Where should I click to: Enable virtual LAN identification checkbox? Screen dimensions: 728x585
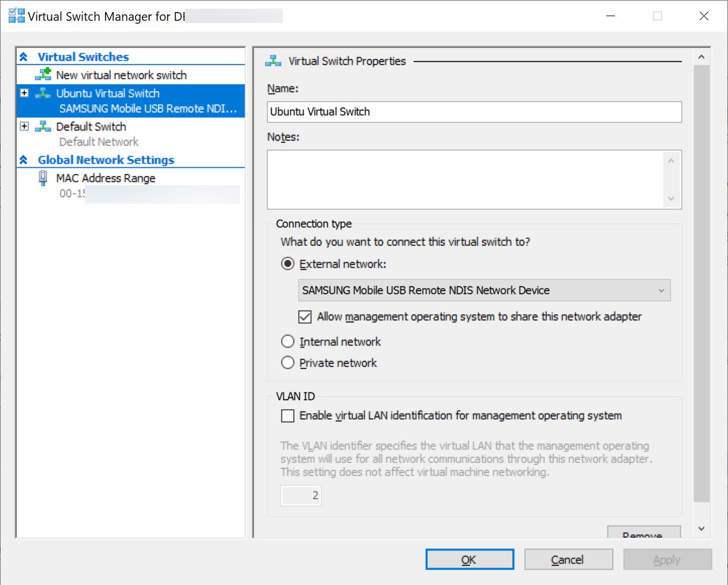click(287, 416)
